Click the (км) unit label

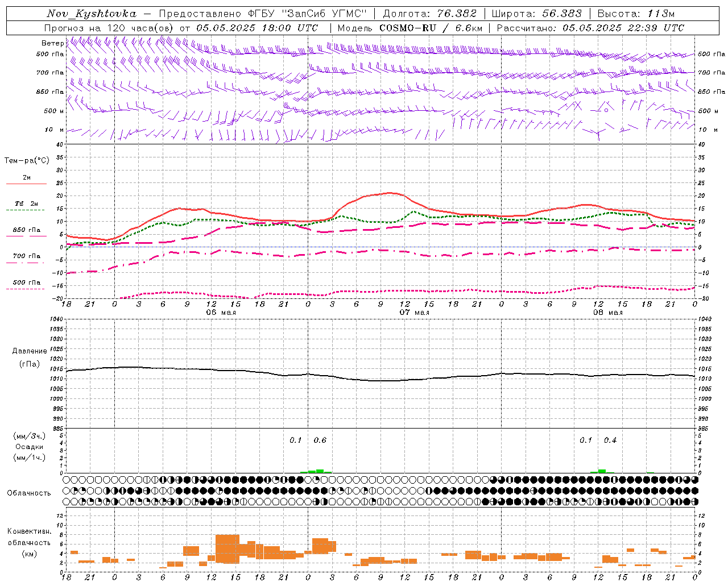coord(29,553)
